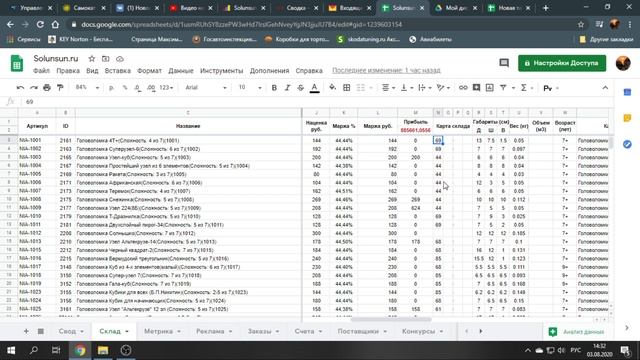Viewport: 640px width, 360px height.
Task: Open horizontal align dropdown
Action: tap(388, 88)
